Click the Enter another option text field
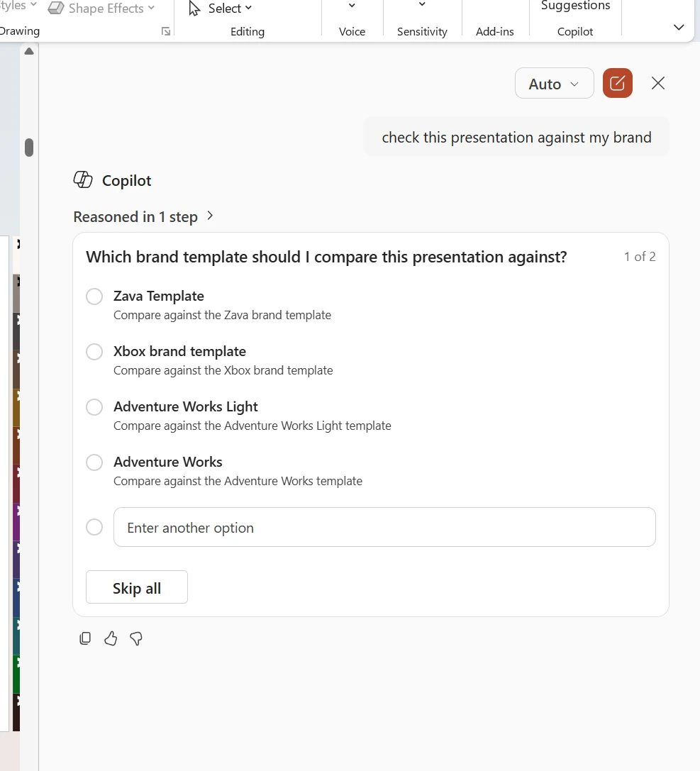700x771 pixels. 384,527
